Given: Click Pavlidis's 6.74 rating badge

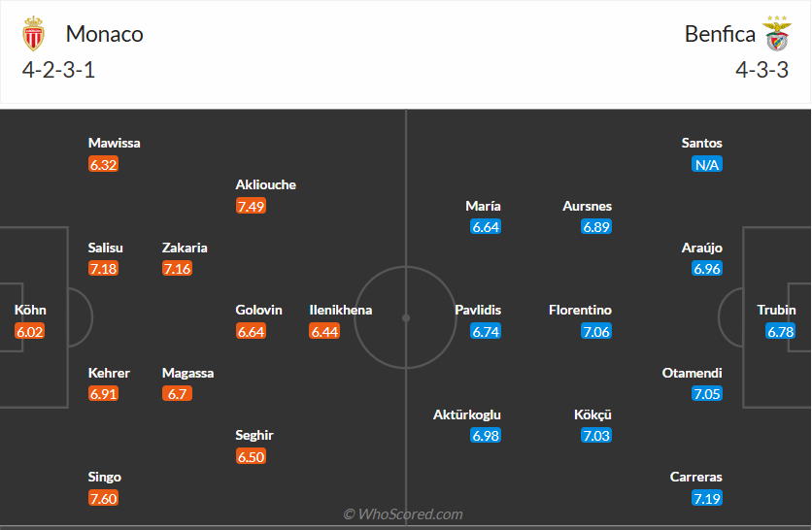Looking at the screenshot, I should [486, 332].
